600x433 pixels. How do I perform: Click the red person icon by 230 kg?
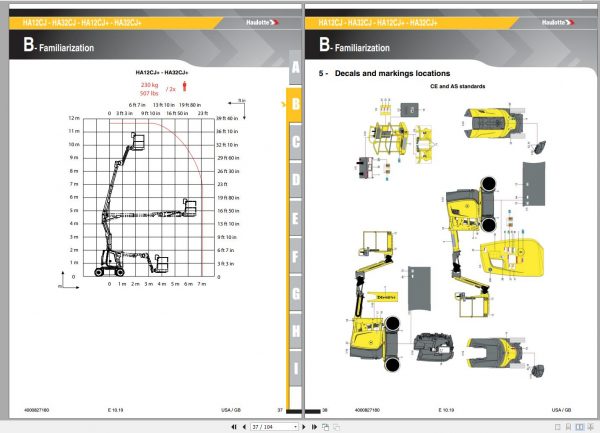pos(184,86)
